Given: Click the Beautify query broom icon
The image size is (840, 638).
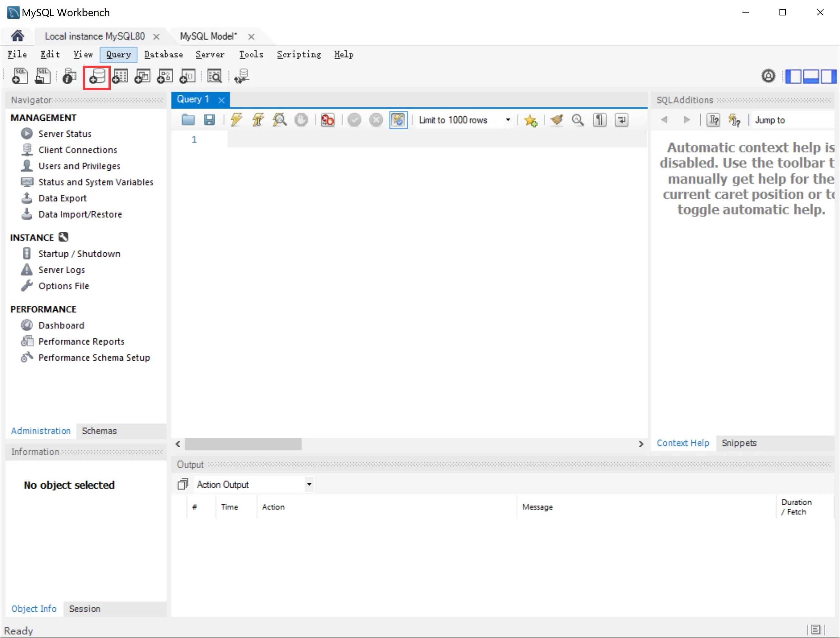Looking at the screenshot, I should pos(557,120).
